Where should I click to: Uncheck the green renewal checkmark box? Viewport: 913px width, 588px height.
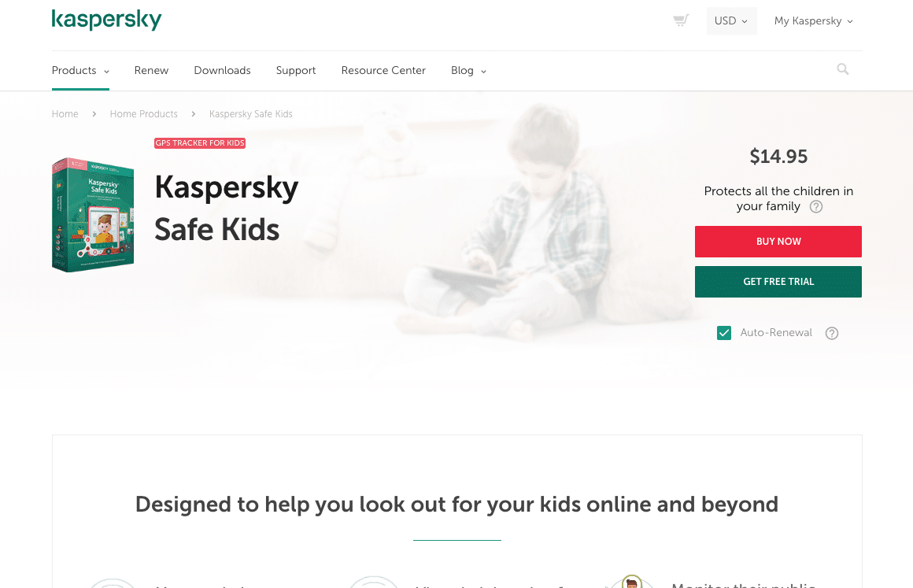point(723,333)
